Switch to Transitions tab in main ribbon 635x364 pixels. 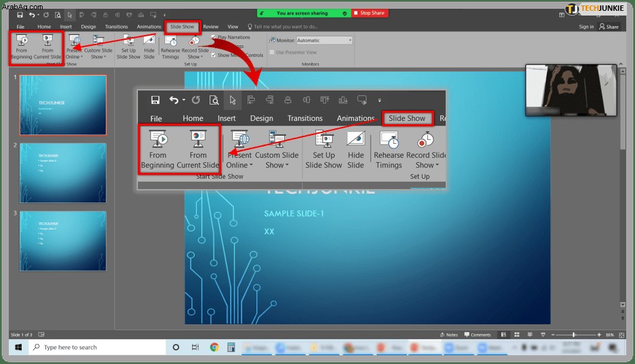pos(116,27)
